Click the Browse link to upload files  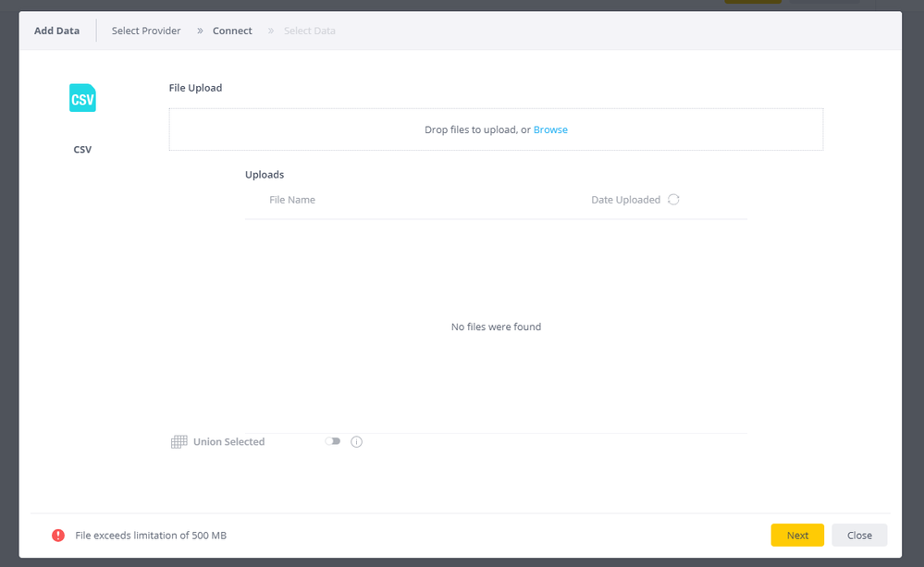click(x=550, y=129)
